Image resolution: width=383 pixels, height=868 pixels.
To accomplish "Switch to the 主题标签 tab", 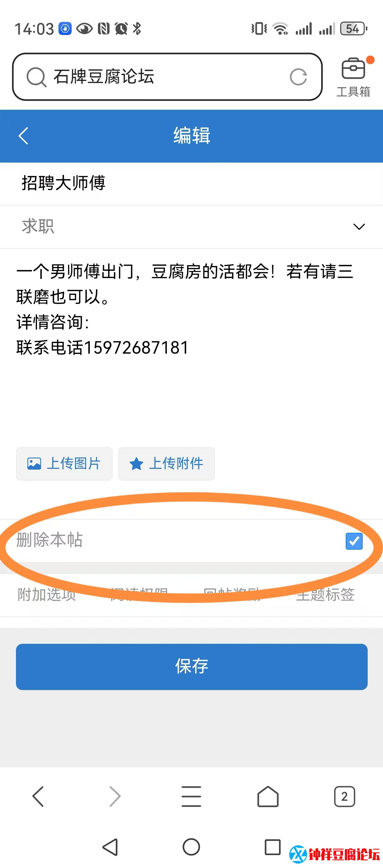I will pos(325,594).
